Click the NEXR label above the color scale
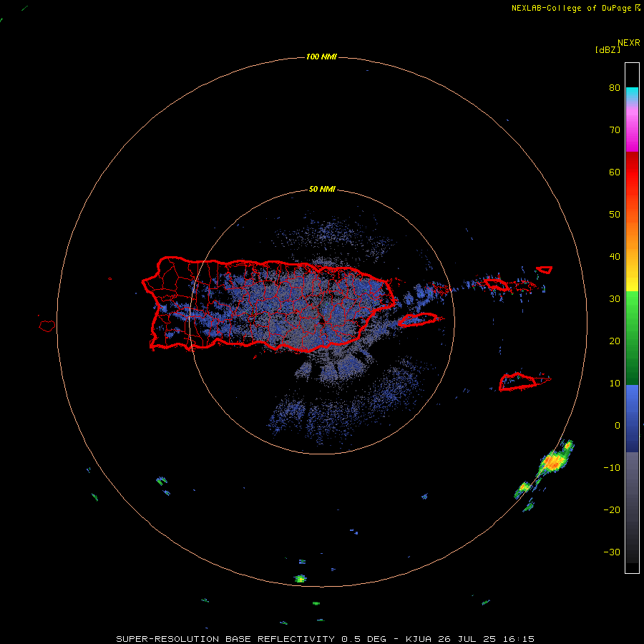 click(x=629, y=43)
